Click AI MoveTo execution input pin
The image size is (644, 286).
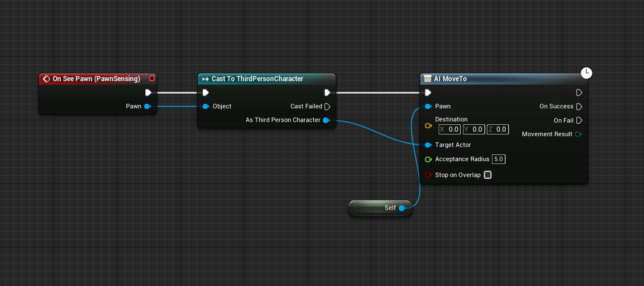point(428,92)
